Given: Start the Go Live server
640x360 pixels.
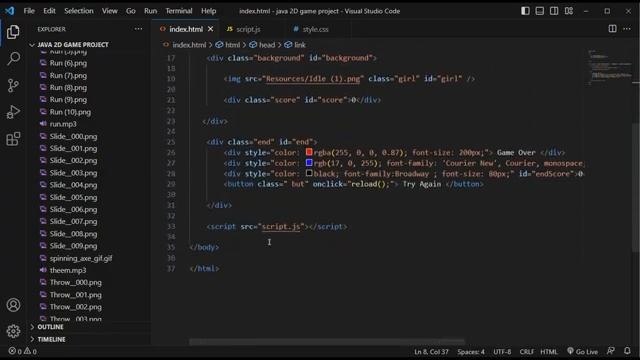Looking at the screenshot, I should click(x=582, y=351).
